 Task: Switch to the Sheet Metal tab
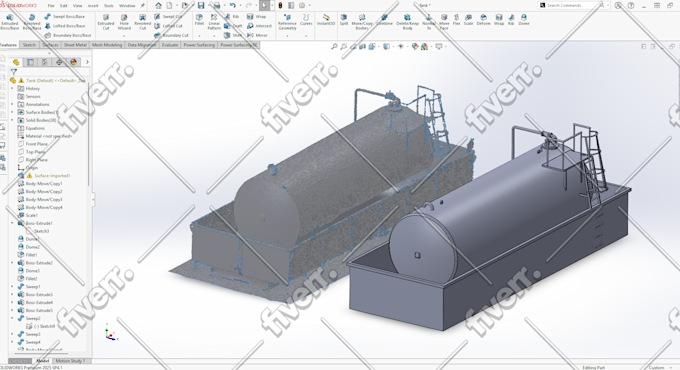75,45
